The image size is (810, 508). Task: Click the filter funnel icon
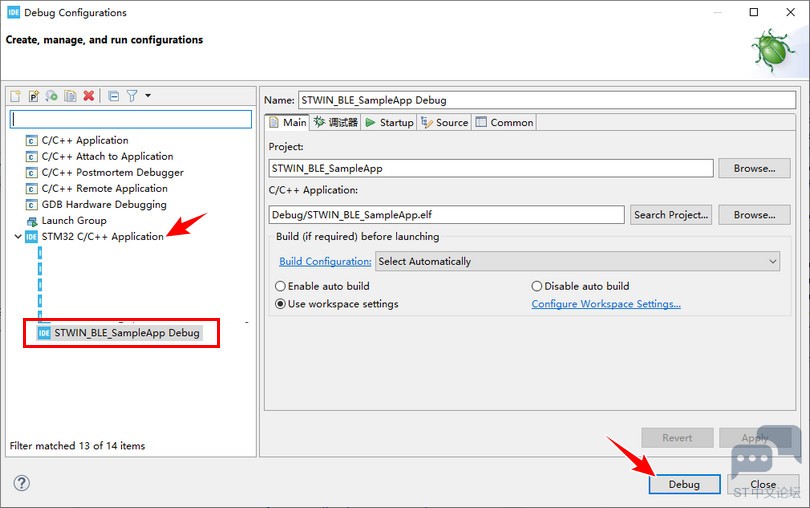pyautogui.click(x=132, y=96)
